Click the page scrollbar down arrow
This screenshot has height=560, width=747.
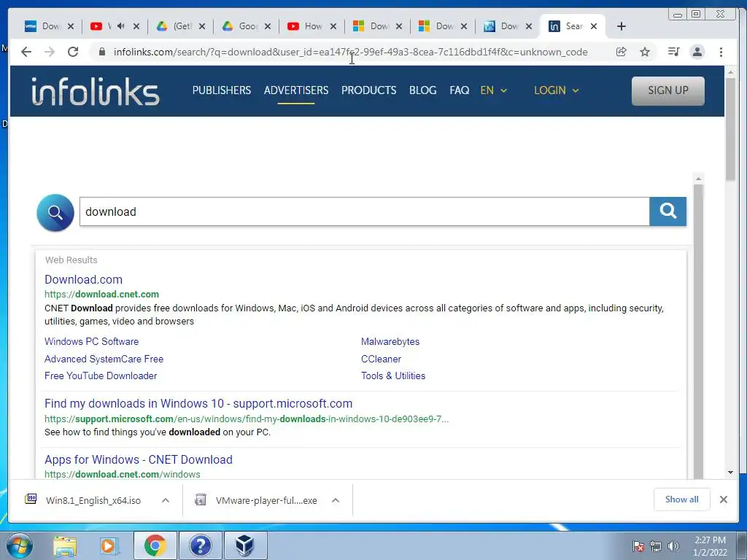(730, 472)
